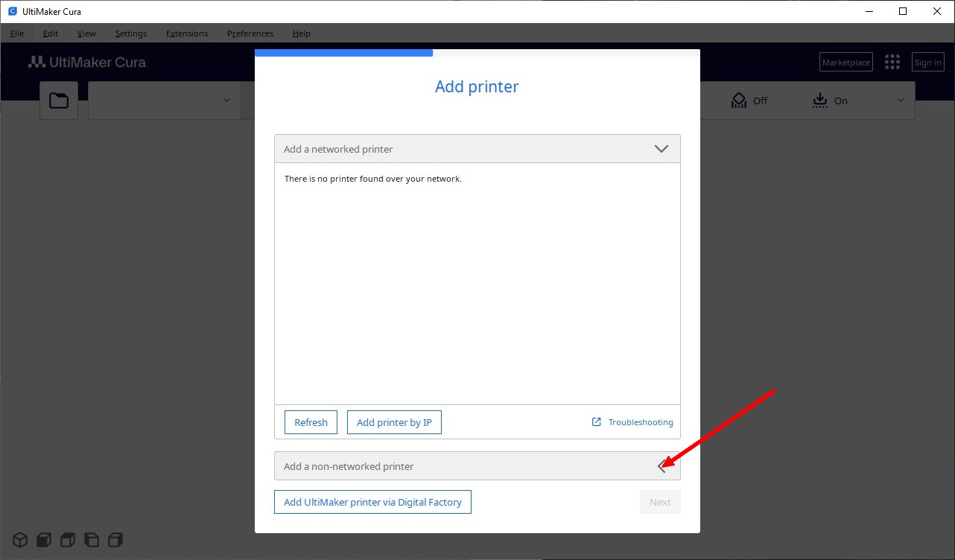Choose the left side view cube icon
This screenshot has width=955, height=560.
coord(92,539)
